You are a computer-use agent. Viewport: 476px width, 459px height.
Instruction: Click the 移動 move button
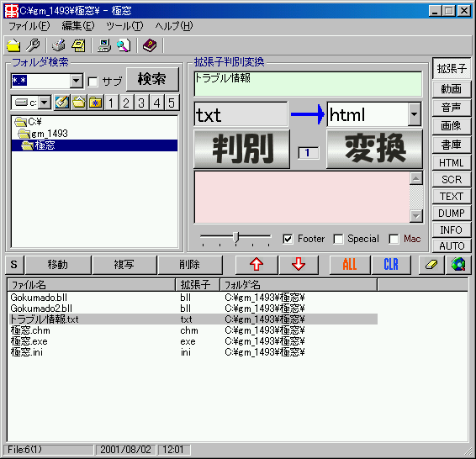click(x=58, y=265)
